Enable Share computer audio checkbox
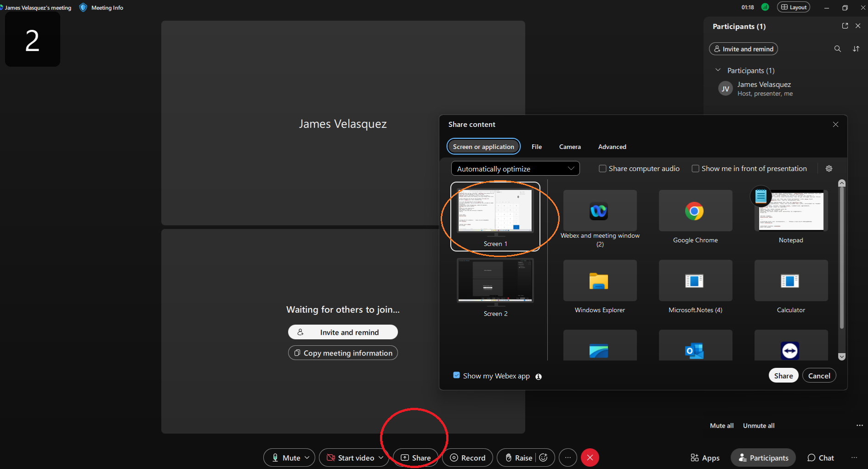Viewport: 868px width, 469px height. tap(602, 169)
